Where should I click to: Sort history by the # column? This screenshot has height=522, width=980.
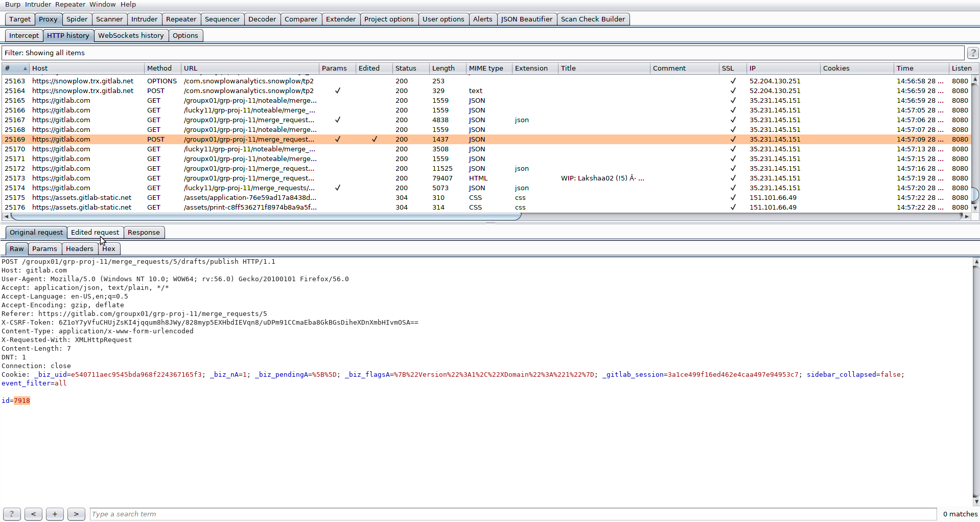[15, 69]
